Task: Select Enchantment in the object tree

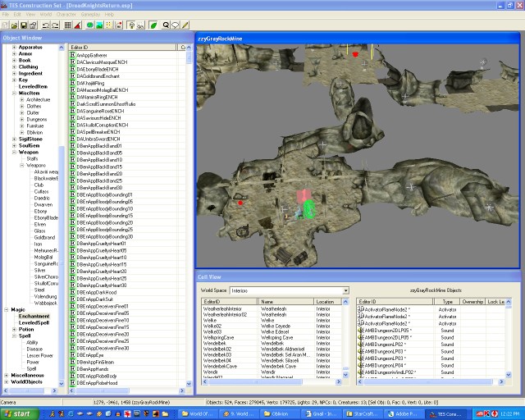Action: coord(34,316)
